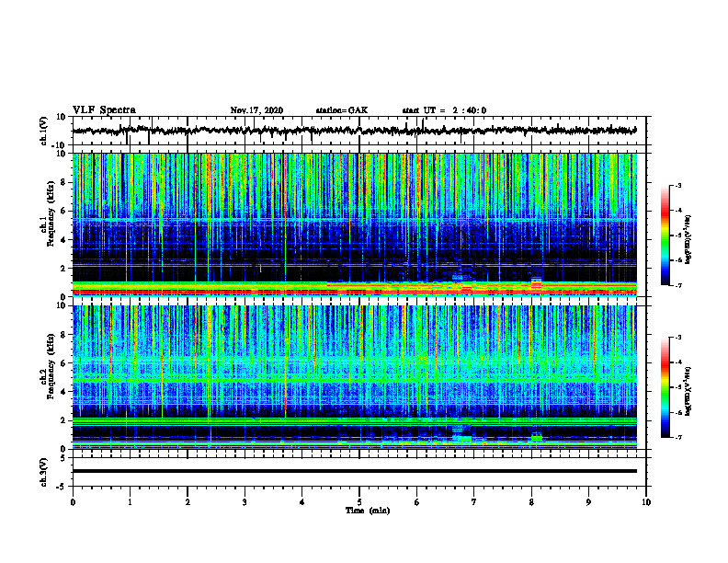Click the ch.1 frequency spectrogram panel
Viewport: 728px width, 563px height.
click(x=354, y=224)
